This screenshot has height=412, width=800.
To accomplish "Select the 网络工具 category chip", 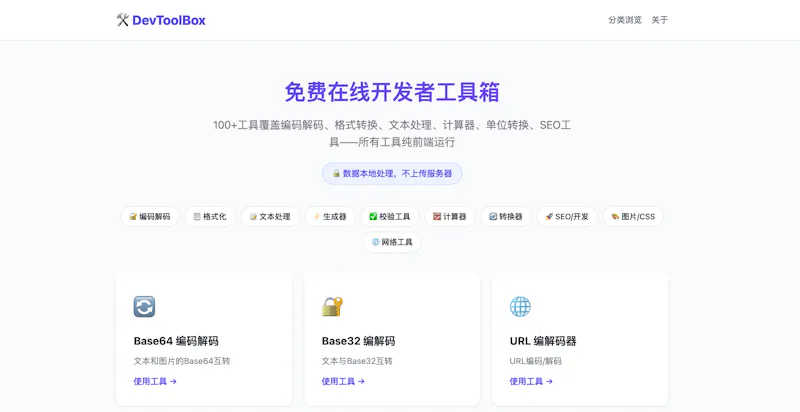I will pyautogui.click(x=392, y=242).
